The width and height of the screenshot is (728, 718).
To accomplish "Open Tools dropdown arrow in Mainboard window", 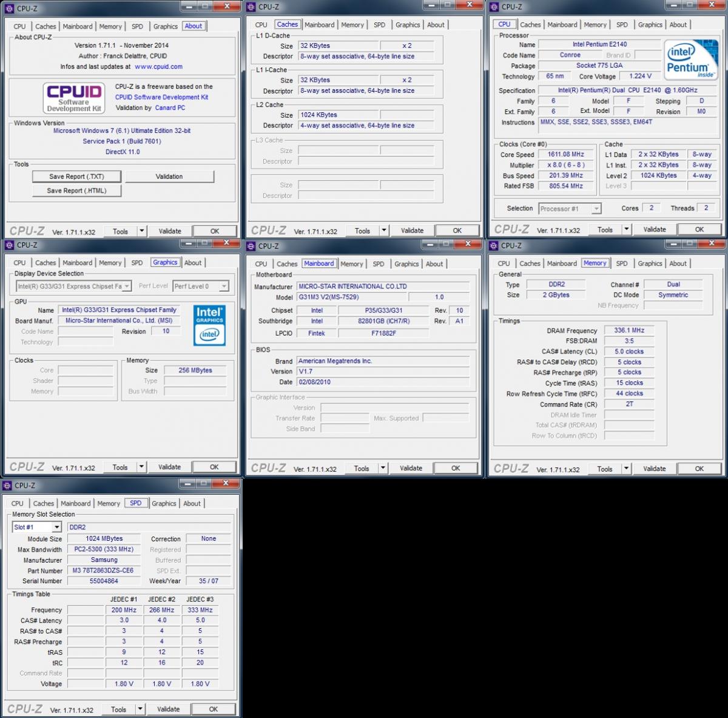I will tap(383, 469).
